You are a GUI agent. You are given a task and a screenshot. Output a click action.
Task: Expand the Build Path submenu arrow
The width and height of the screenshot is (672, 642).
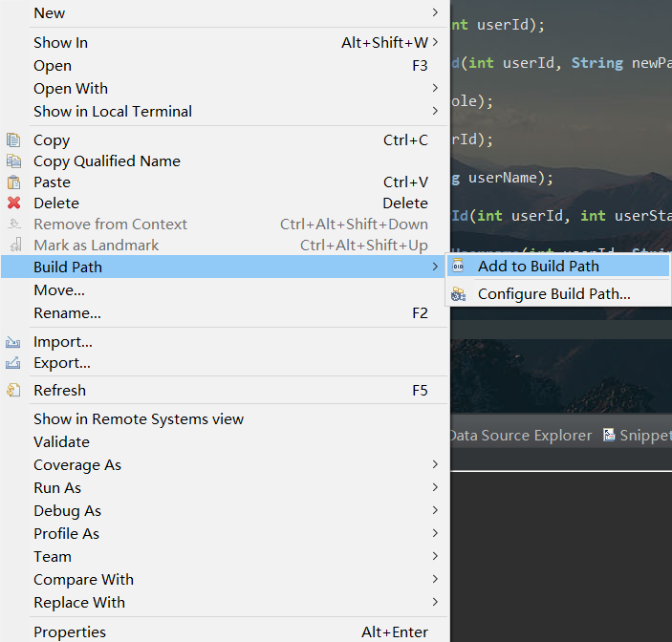435,267
